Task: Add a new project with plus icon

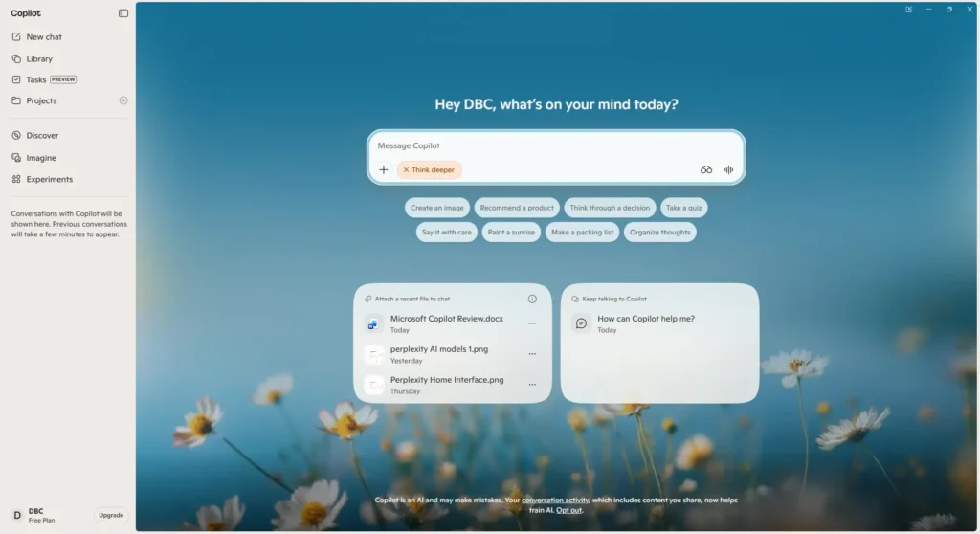Action: pos(123,100)
